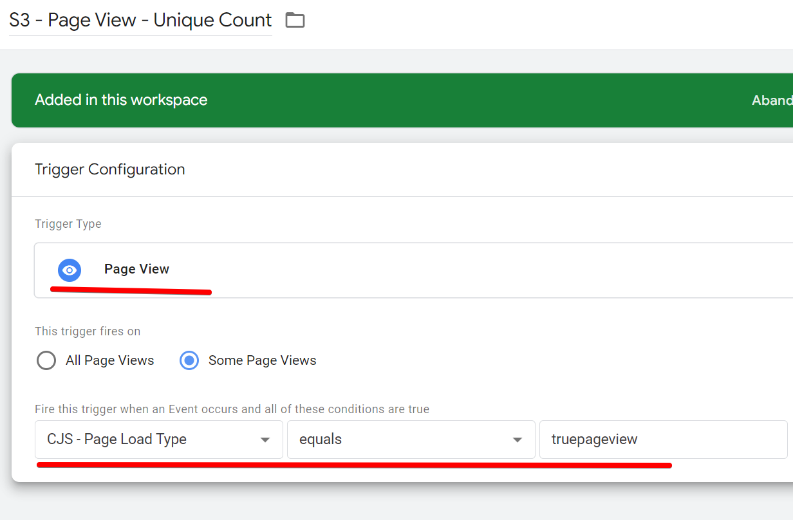Click the Some Page Views label text
The image size is (793, 520).
tap(262, 360)
